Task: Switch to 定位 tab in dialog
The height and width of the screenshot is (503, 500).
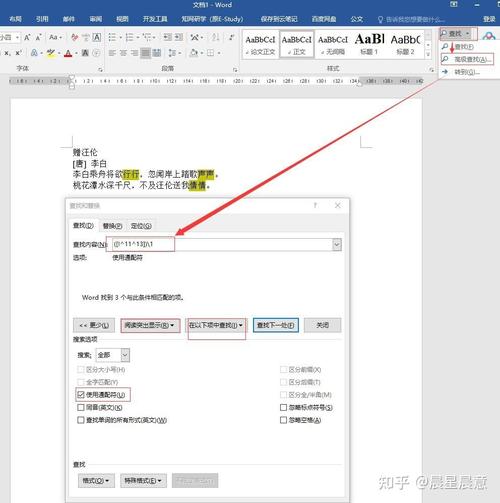Action: [141, 226]
